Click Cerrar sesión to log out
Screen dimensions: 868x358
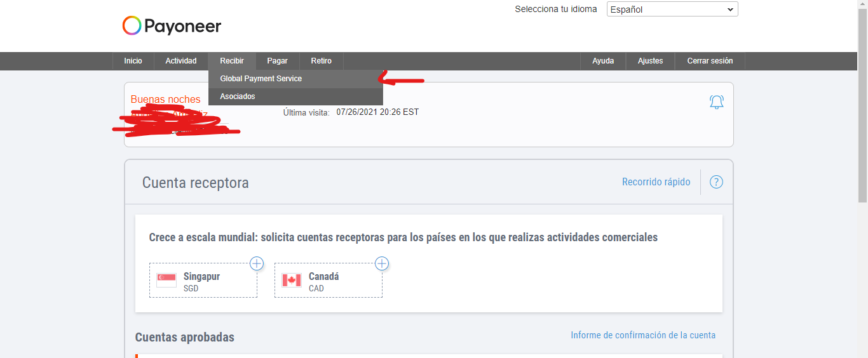coord(710,61)
